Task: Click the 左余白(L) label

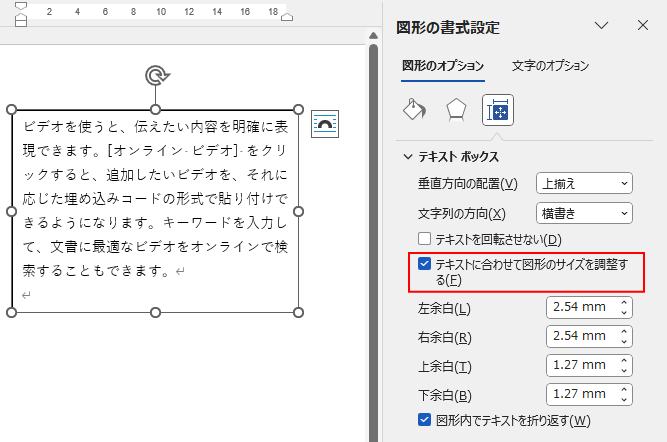Action: pyautogui.click(x=444, y=308)
